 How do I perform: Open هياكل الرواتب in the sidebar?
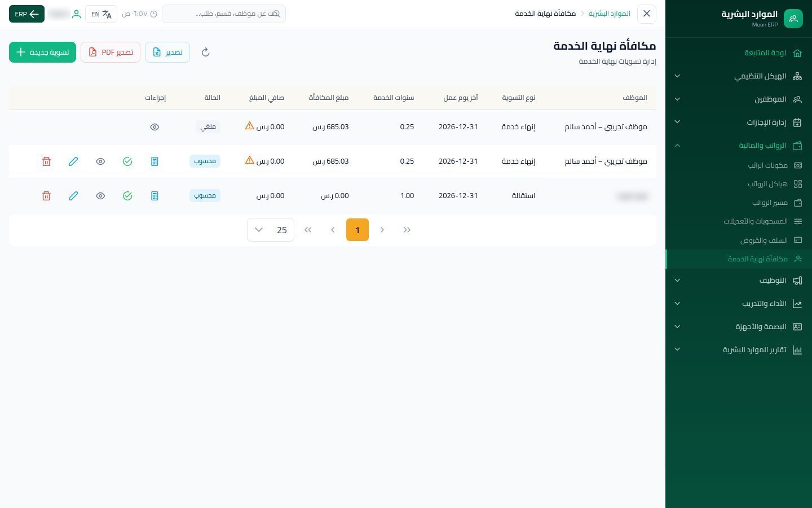[739, 184]
